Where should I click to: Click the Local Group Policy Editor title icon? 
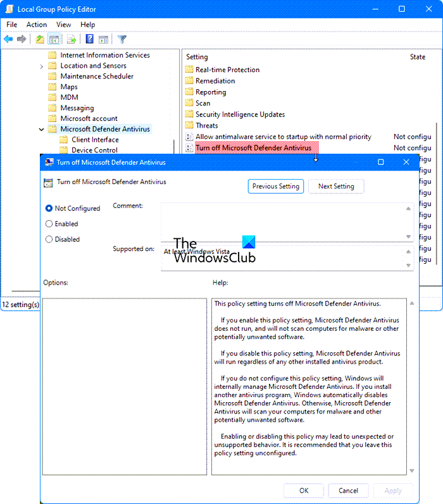[9, 9]
